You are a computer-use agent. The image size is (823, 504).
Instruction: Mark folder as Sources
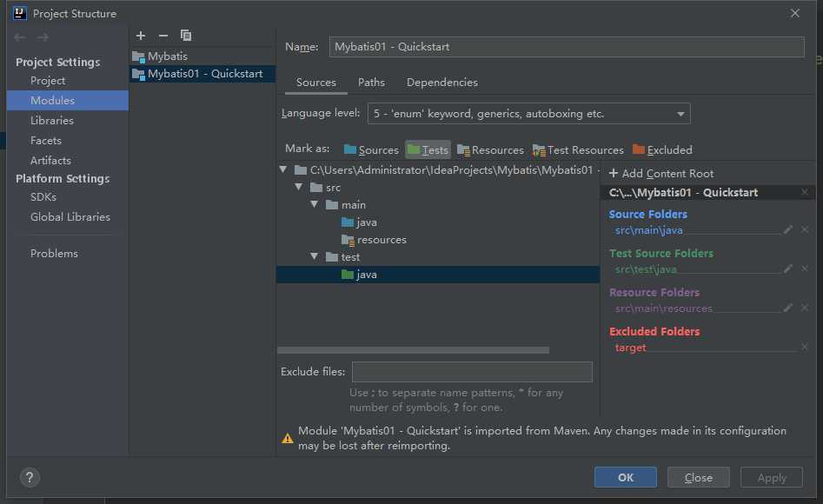371,150
